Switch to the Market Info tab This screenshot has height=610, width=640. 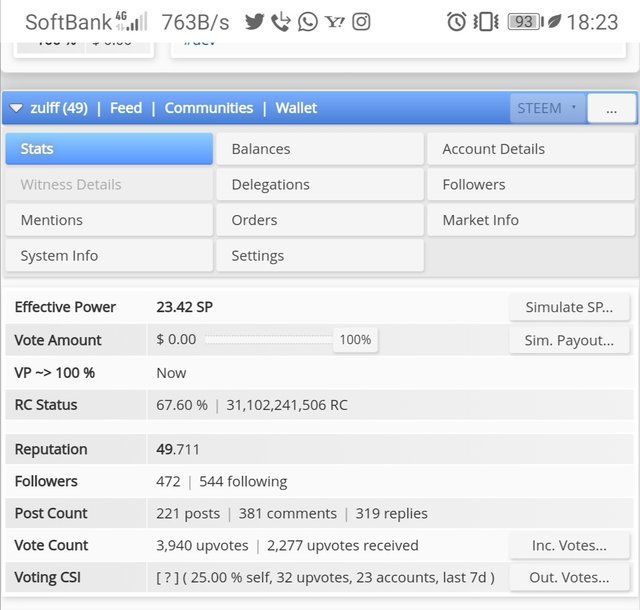[531, 220]
